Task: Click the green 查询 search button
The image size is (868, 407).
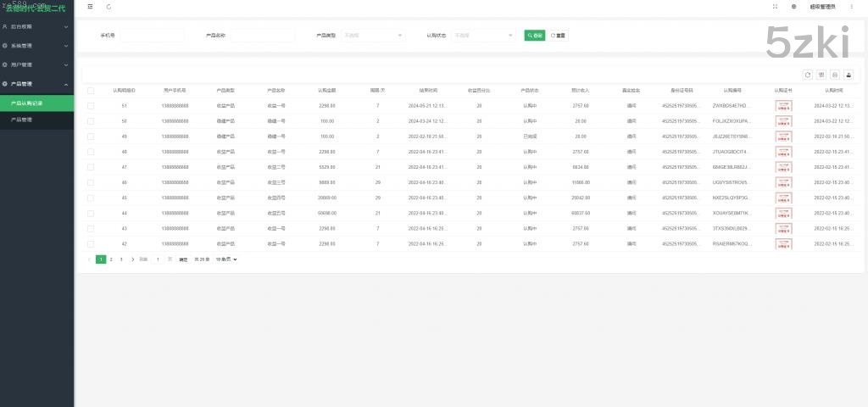Action: (x=535, y=36)
